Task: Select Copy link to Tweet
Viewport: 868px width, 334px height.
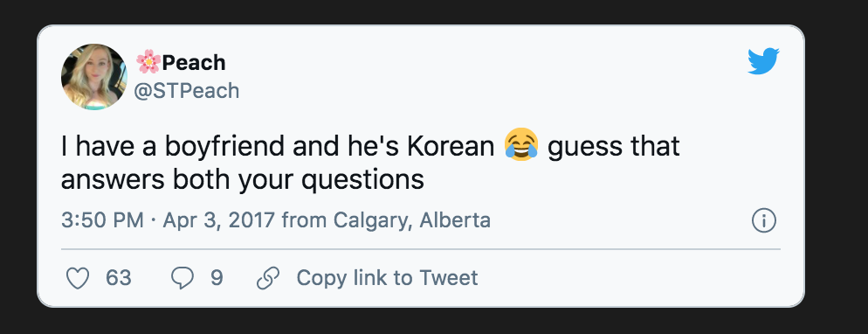Action: point(387,278)
